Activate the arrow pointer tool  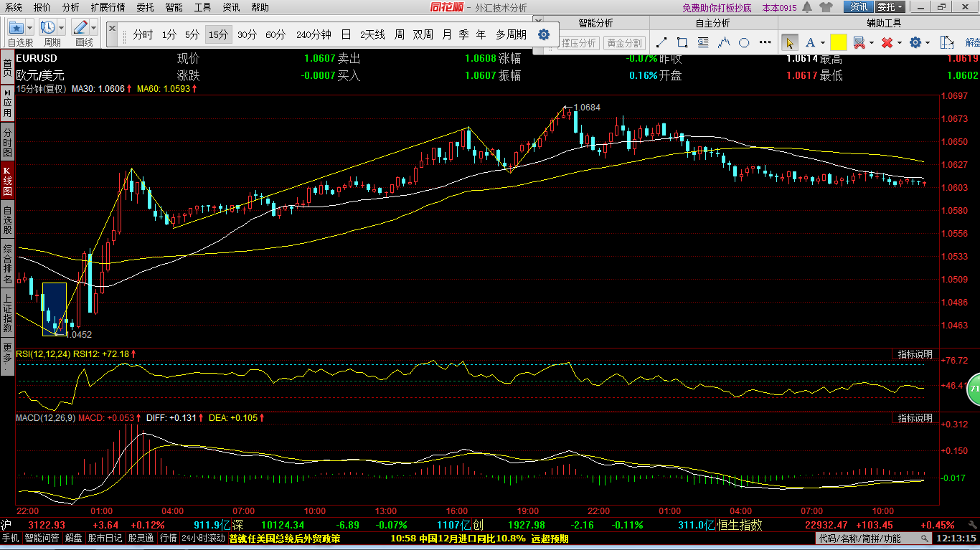pos(789,42)
